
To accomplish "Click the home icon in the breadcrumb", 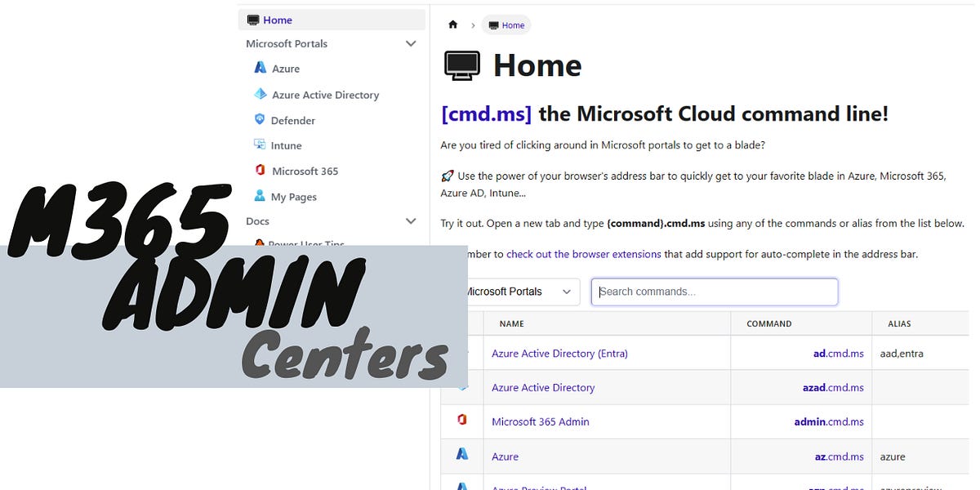I will [x=452, y=24].
